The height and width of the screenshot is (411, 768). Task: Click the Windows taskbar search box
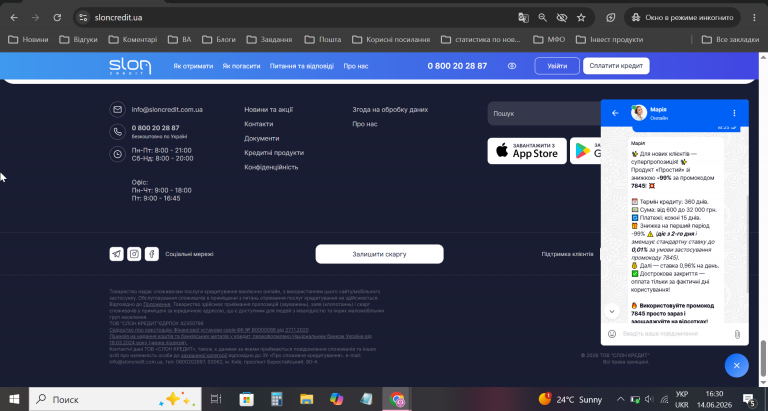(x=115, y=399)
